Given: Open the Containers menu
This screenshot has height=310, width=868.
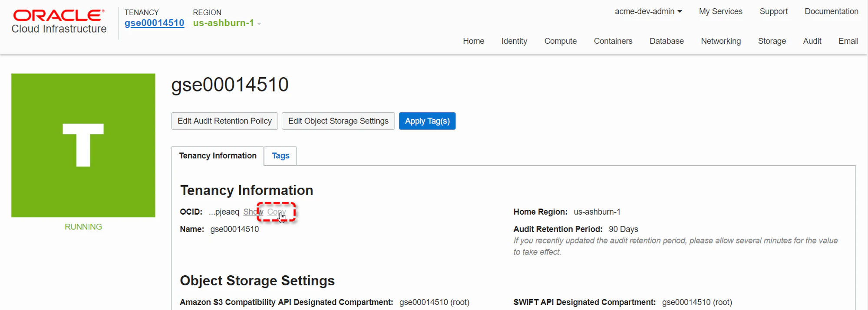Looking at the screenshot, I should point(613,41).
